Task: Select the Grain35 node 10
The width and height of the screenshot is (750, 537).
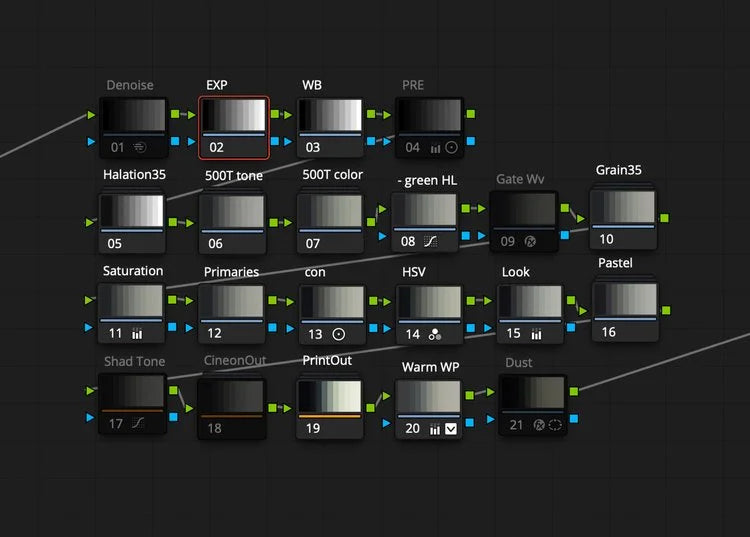Action: pyautogui.click(x=623, y=219)
